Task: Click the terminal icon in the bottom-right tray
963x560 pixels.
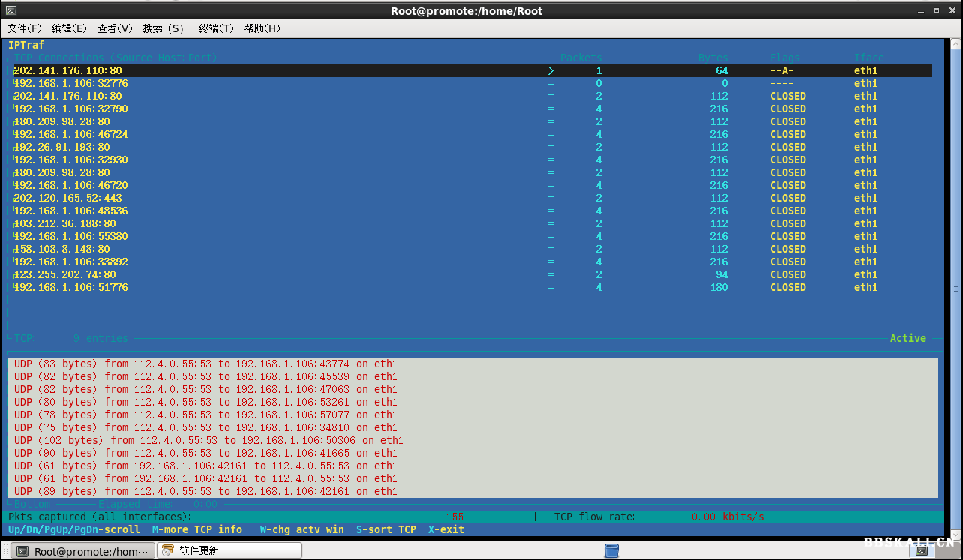Action: 921,551
